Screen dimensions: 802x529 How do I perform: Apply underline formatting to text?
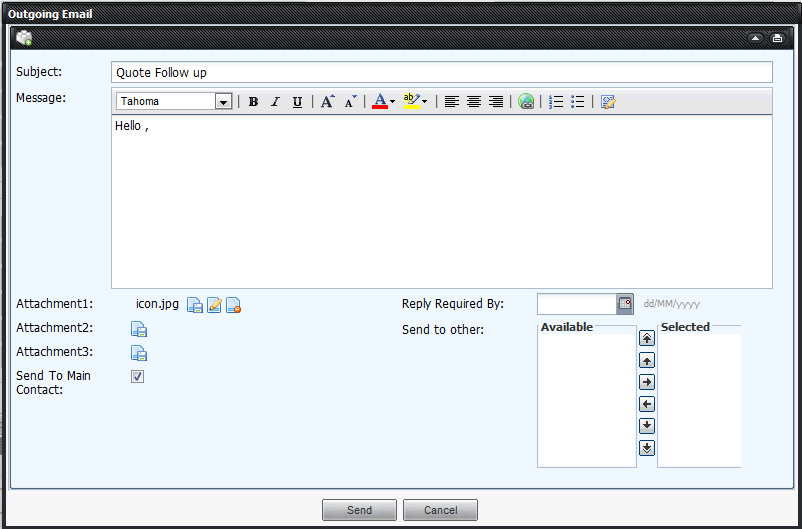tap(297, 102)
